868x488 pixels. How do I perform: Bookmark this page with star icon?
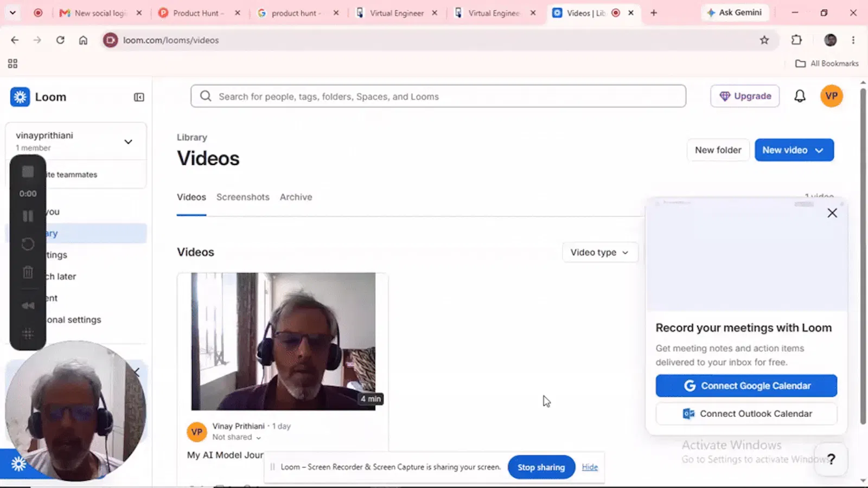(x=764, y=40)
